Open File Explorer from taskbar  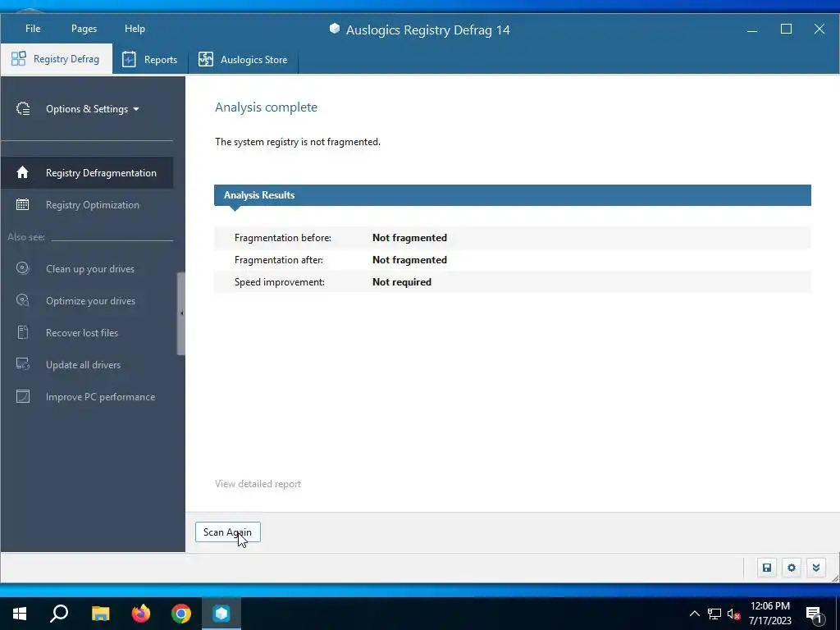tap(100, 614)
